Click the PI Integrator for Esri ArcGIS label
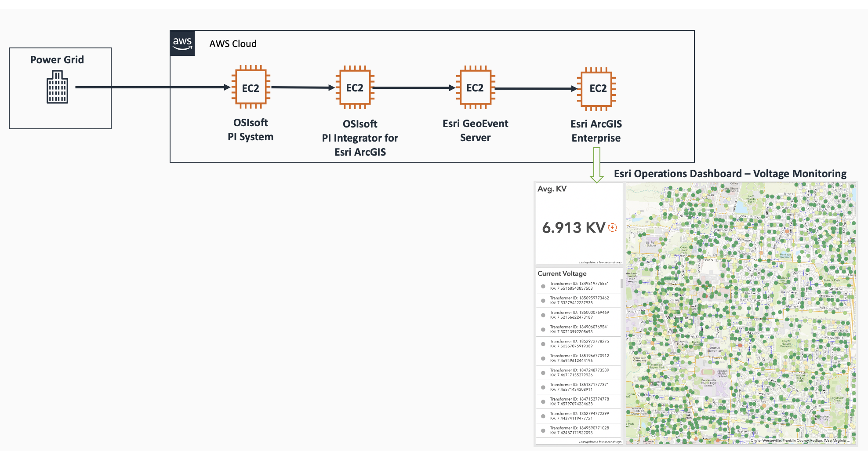 pos(360,138)
